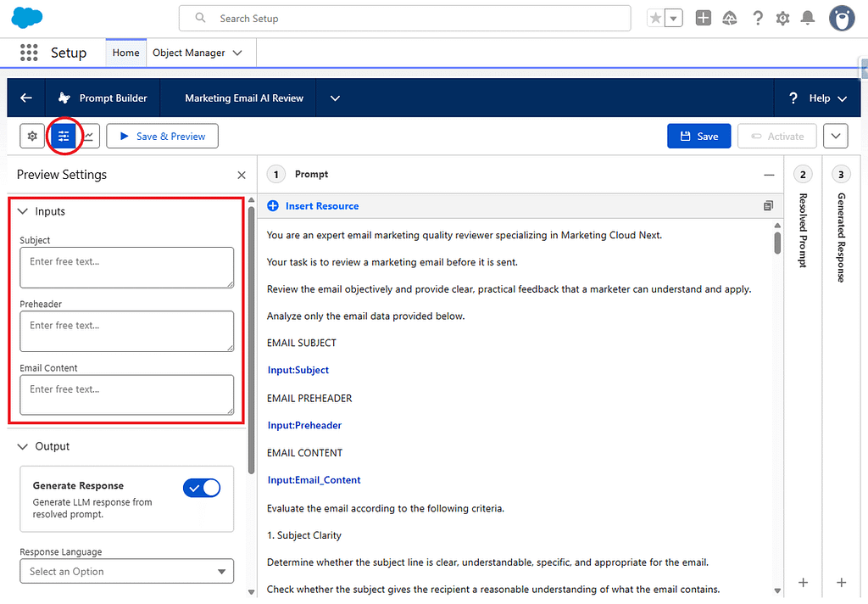Screen dimensions: 868x604
Task: Click the Activate button
Action: 777,136
